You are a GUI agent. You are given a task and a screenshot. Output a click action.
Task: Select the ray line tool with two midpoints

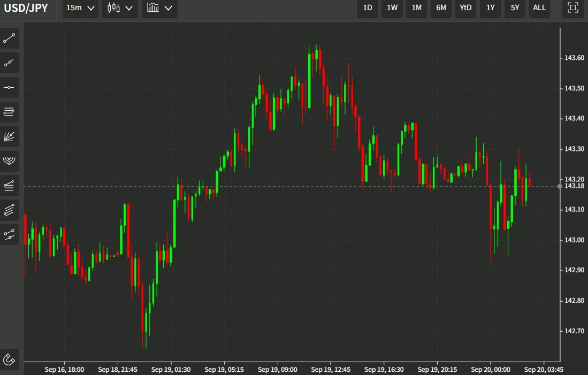9,63
